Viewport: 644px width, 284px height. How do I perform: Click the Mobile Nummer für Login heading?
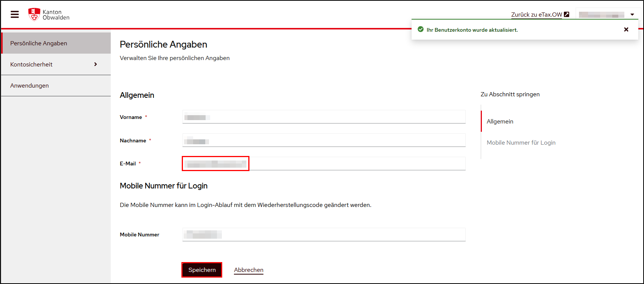coord(164,186)
